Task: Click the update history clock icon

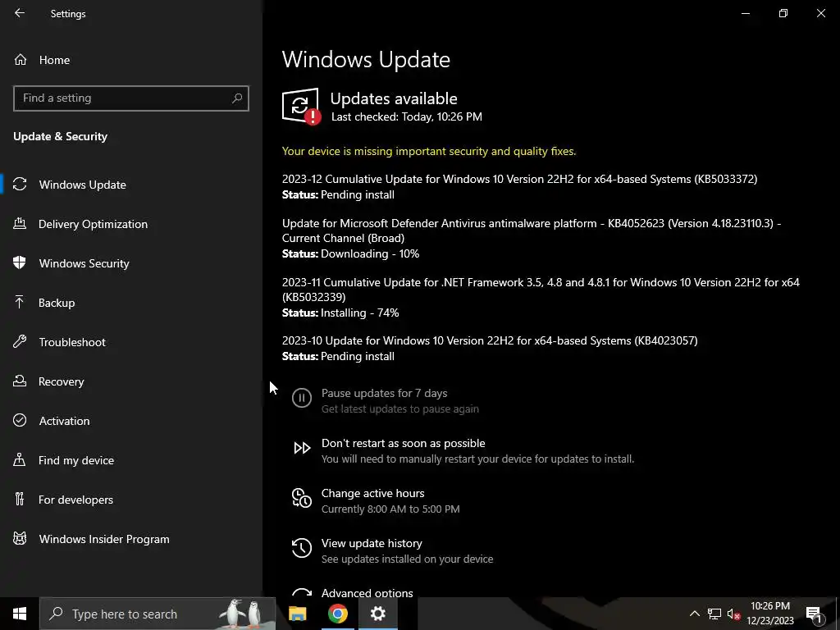Action: tap(302, 547)
